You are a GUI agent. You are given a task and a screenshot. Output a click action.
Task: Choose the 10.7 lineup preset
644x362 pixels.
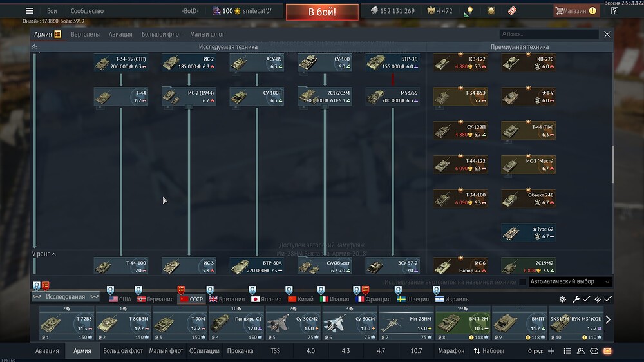(416, 351)
